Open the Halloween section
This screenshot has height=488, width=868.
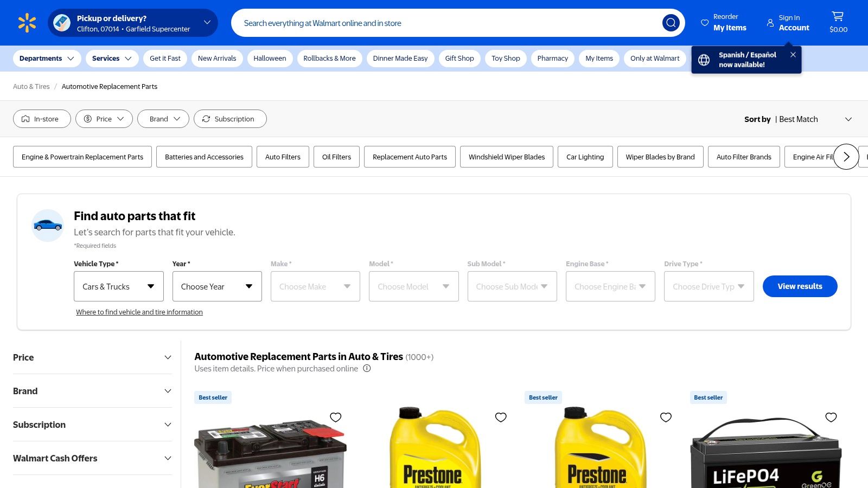point(270,59)
